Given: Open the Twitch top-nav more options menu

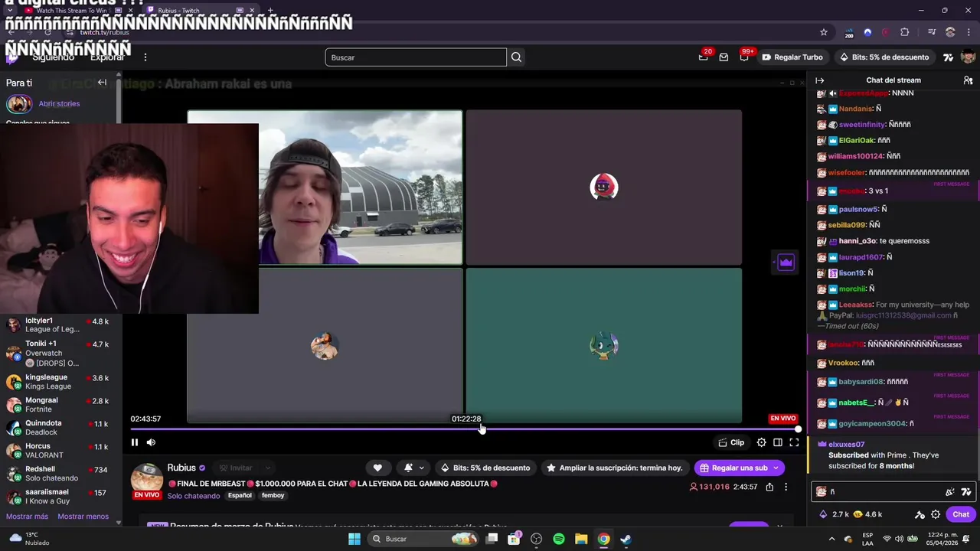Looking at the screenshot, I should pos(145,57).
